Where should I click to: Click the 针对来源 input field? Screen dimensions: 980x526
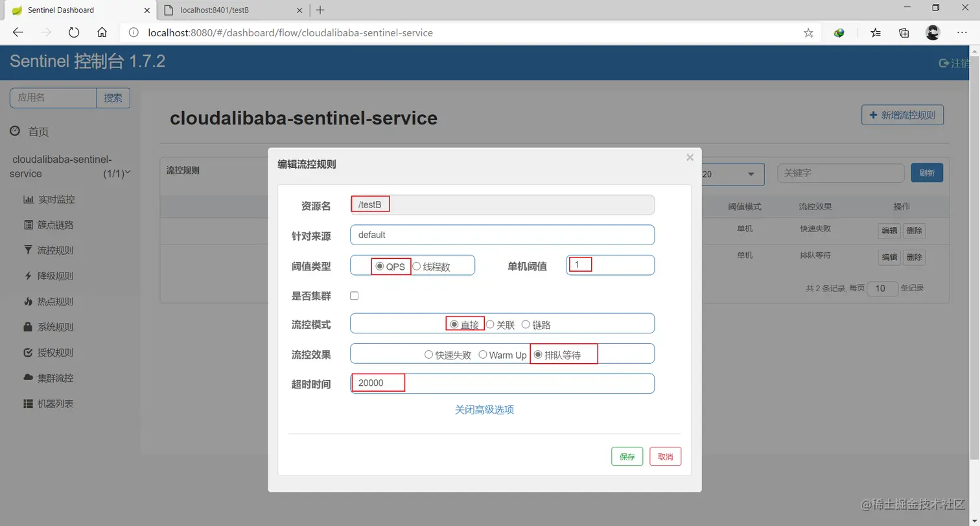coord(502,235)
